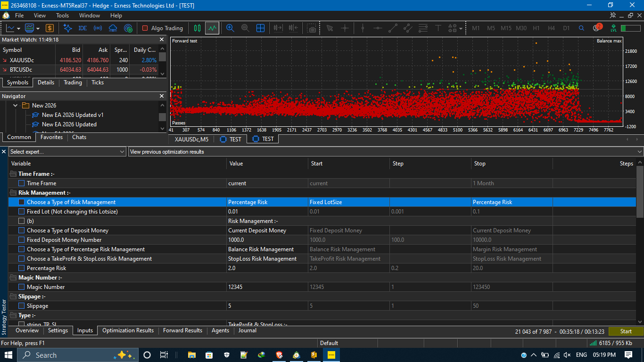Select the text label tool
This screenshot has width=644, height=362.
(x=438, y=28)
